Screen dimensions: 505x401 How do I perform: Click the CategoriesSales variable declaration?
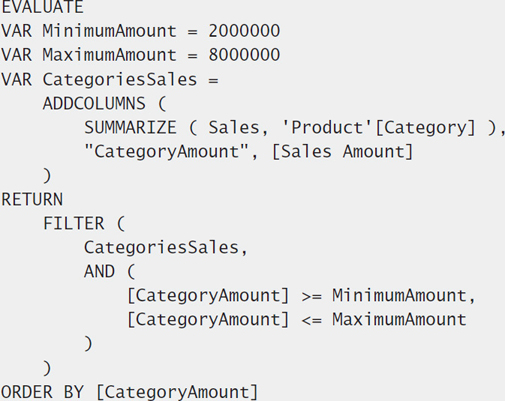coord(120,80)
